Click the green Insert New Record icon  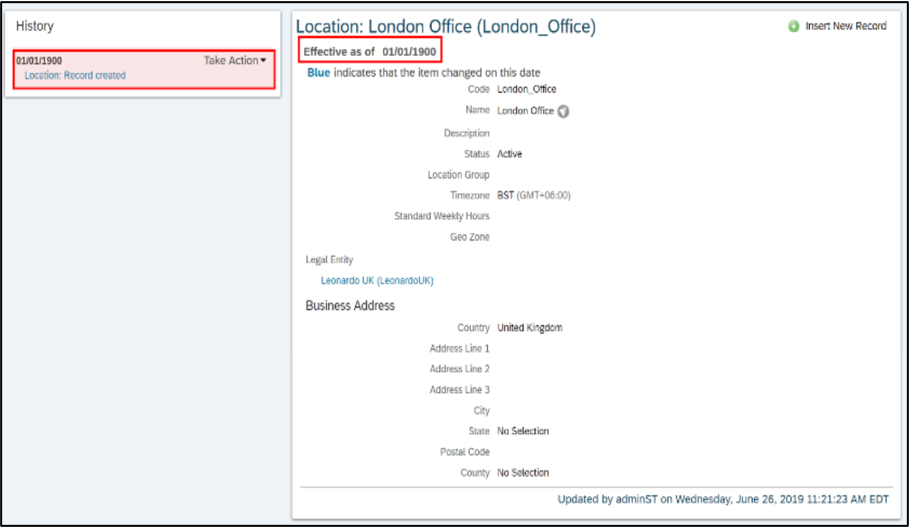(793, 26)
